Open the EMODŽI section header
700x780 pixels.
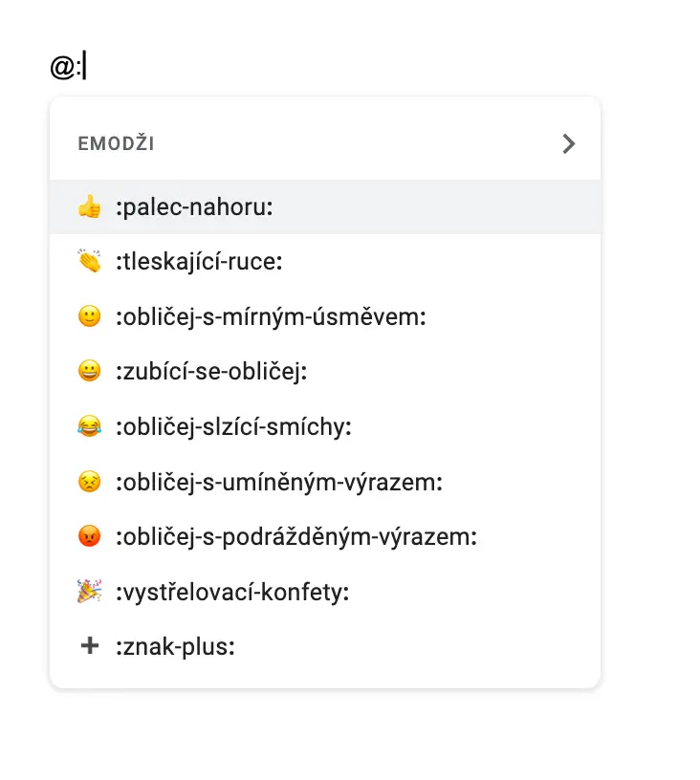click(117, 144)
